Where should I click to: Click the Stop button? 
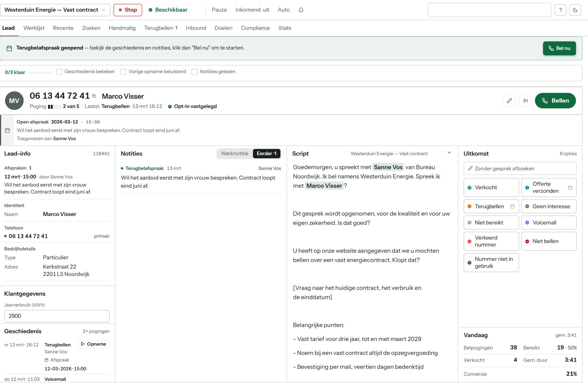point(128,10)
